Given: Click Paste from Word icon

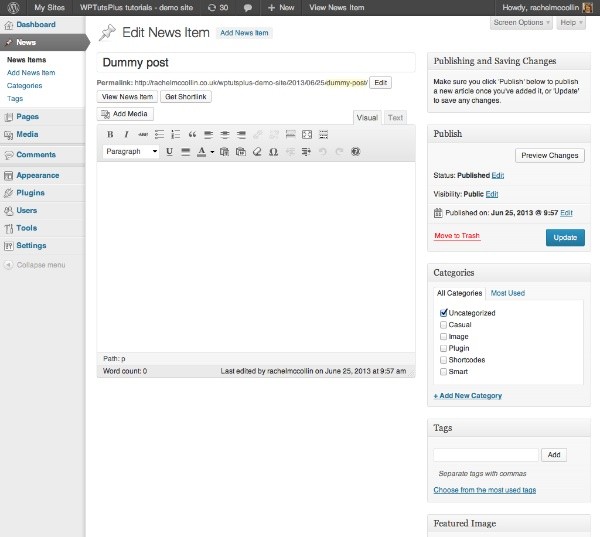Looking at the screenshot, I should point(241,152).
